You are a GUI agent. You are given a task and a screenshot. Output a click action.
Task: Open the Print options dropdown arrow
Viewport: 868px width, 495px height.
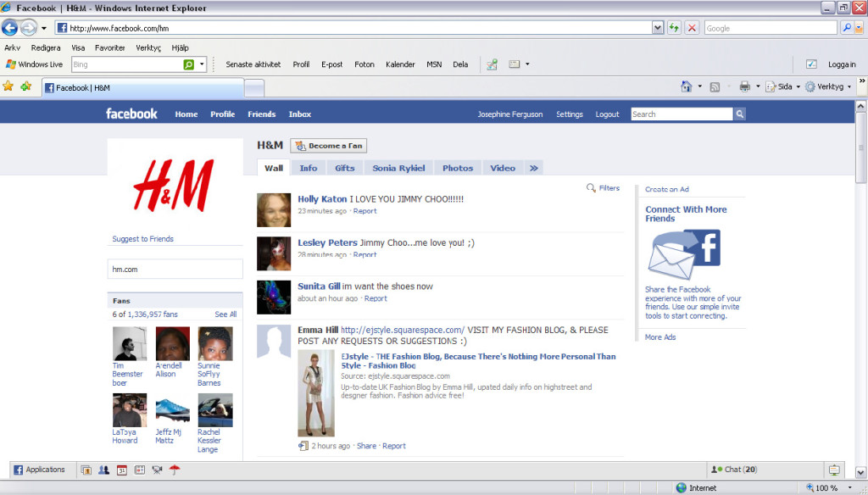[x=757, y=87]
